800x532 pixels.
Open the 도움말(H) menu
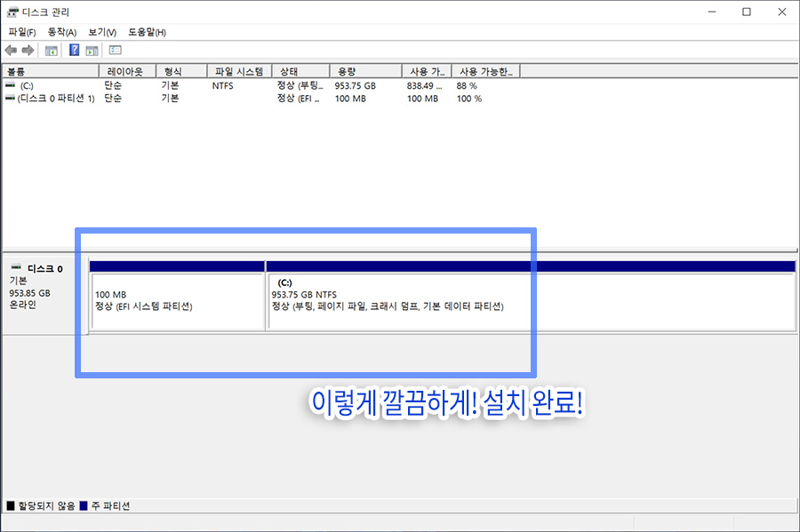pos(147,32)
